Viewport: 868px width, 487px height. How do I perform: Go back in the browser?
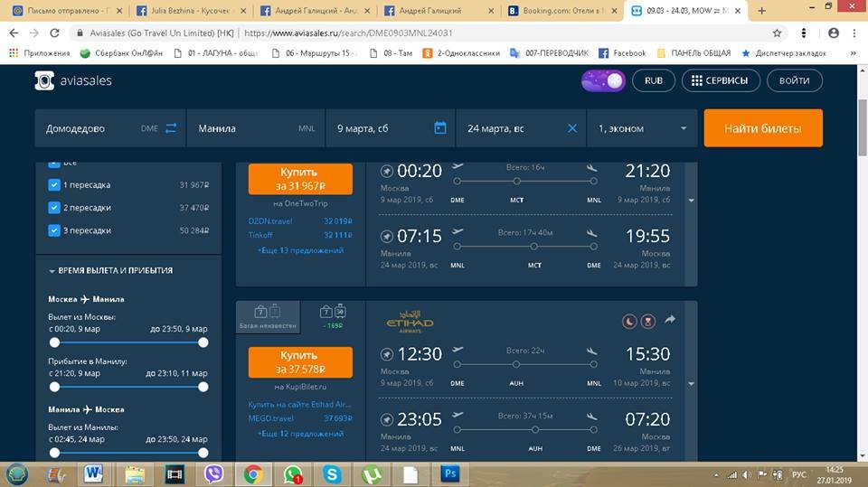[x=14, y=33]
